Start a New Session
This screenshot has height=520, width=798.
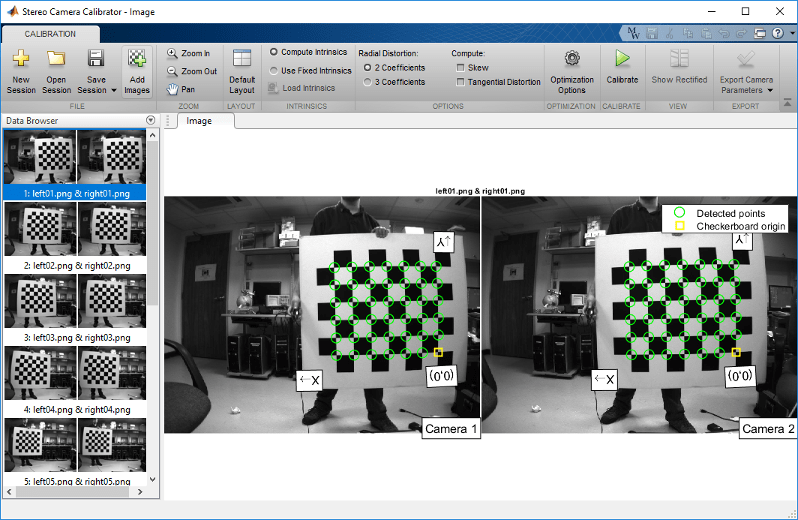coord(21,71)
